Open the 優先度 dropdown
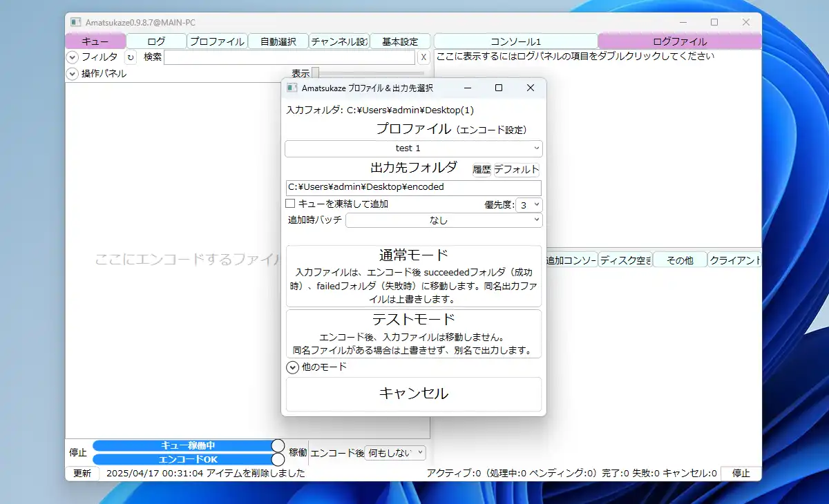 click(529, 205)
